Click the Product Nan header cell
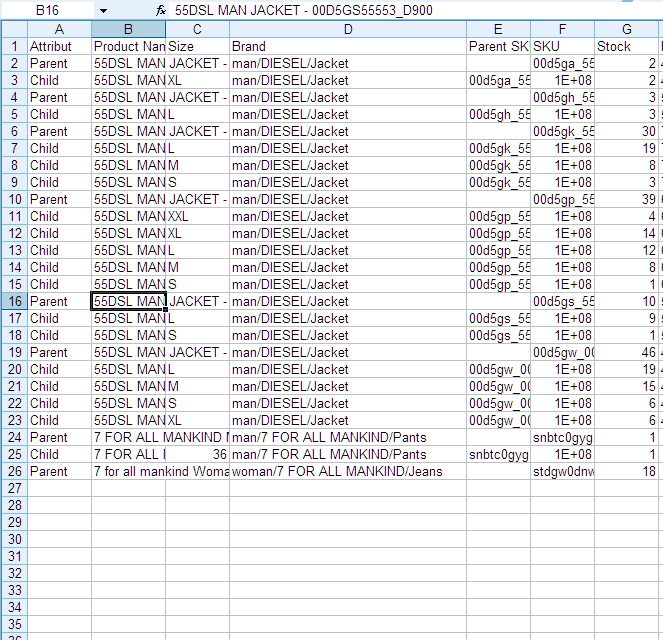663x640 pixels. pos(129,46)
